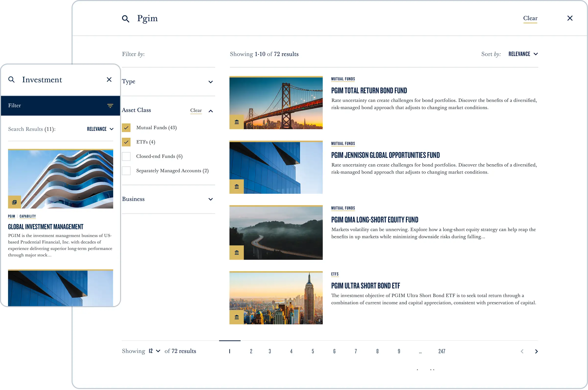Image resolution: width=588 pixels, height=390 pixels.
Task: Go to page 4 of results
Action: pyautogui.click(x=291, y=352)
